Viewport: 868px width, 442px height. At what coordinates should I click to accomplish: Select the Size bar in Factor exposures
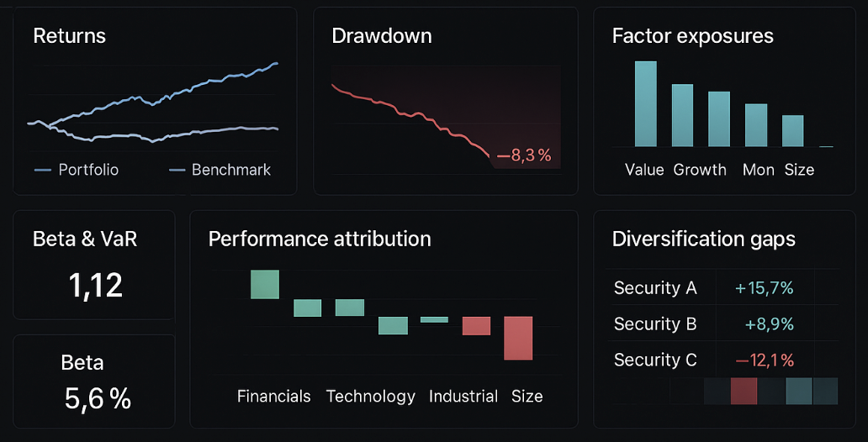coord(793,131)
